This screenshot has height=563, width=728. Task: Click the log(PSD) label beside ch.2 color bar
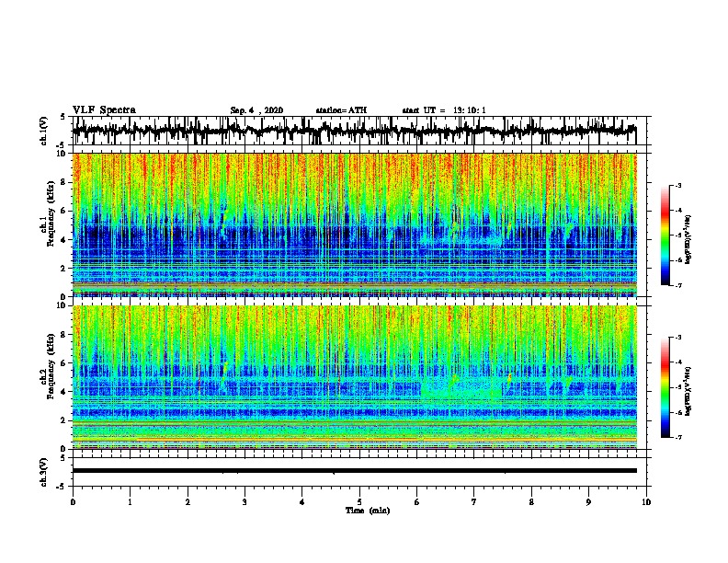coord(688,391)
